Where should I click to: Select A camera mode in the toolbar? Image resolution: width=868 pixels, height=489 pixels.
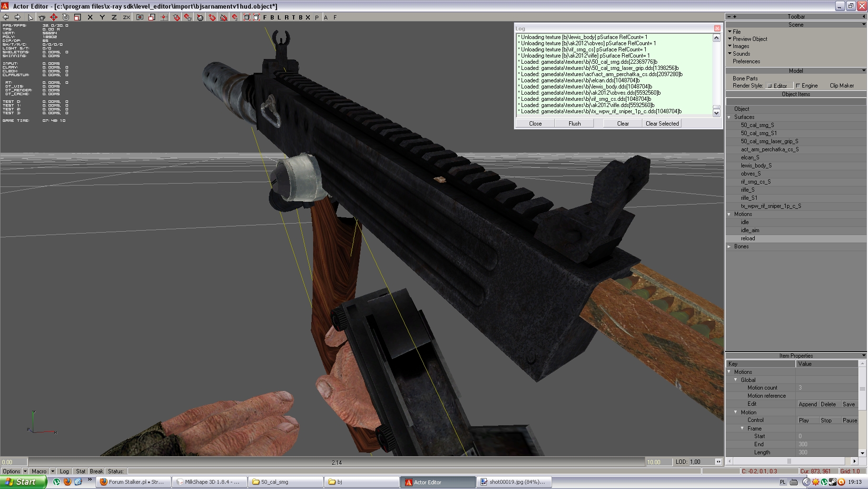click(x=325, y=17)
